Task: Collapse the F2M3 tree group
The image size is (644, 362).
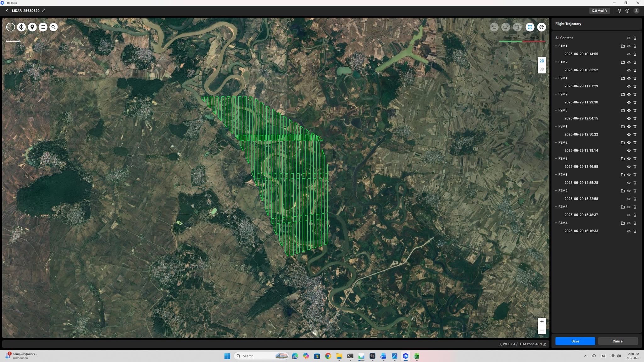Action: pos(556,110)
